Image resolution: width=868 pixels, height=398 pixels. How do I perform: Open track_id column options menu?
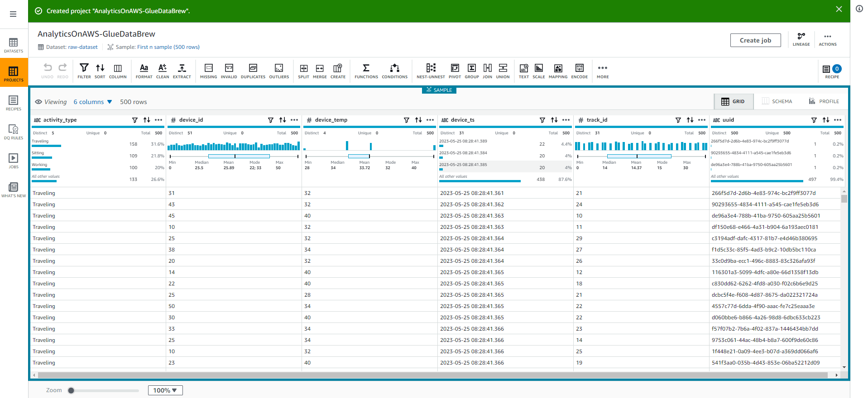[x=702, y=120]
